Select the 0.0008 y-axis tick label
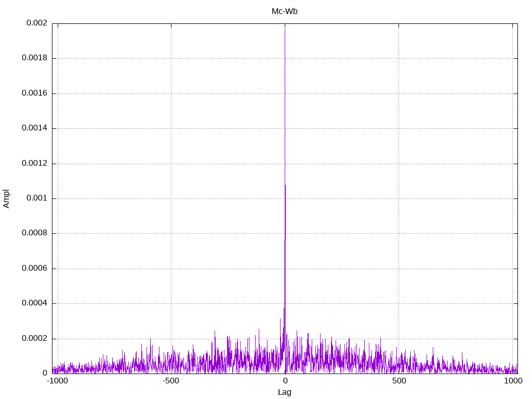 click(34, 233)
